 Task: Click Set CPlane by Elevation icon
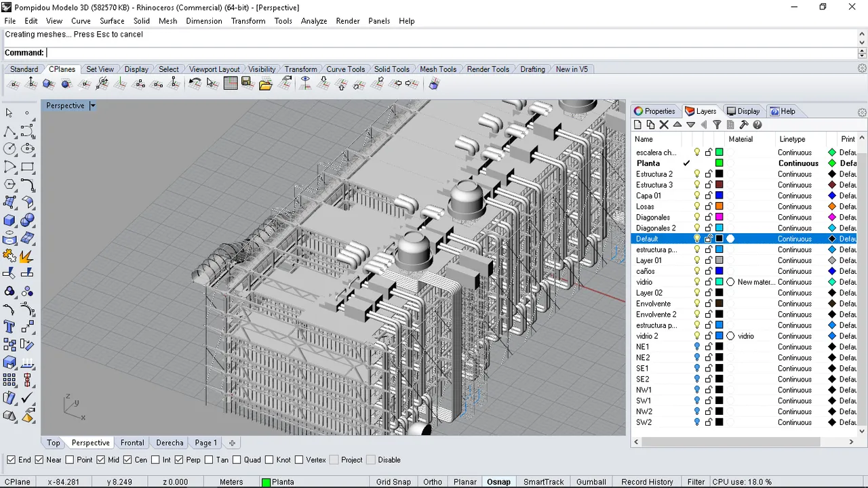pyautogui.click(x=31, y=83)
